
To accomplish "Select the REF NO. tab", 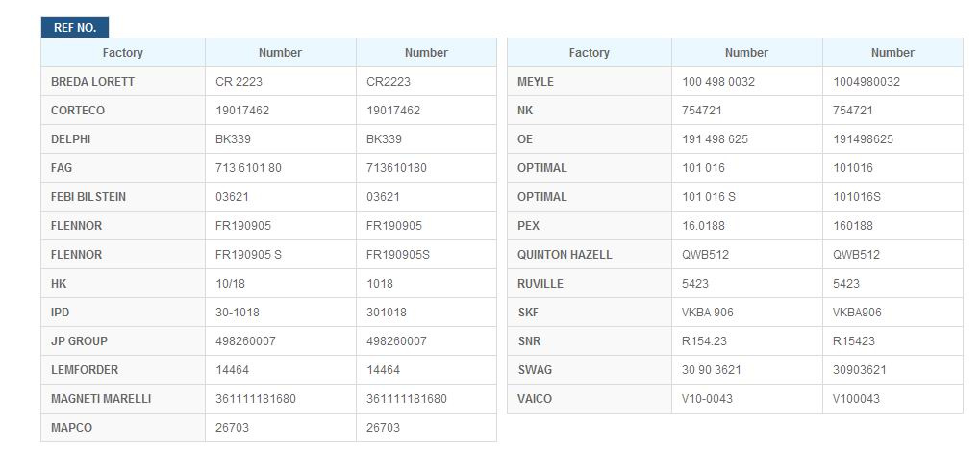I will coord(75,28).
